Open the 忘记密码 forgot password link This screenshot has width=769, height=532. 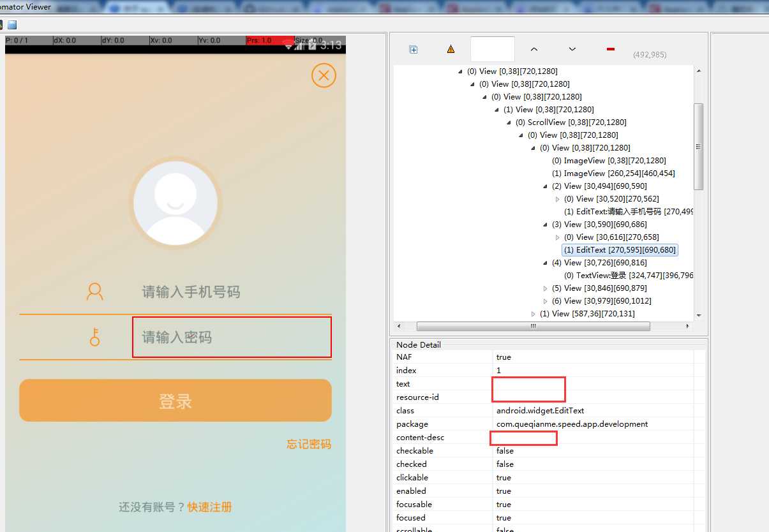point(309,445)
